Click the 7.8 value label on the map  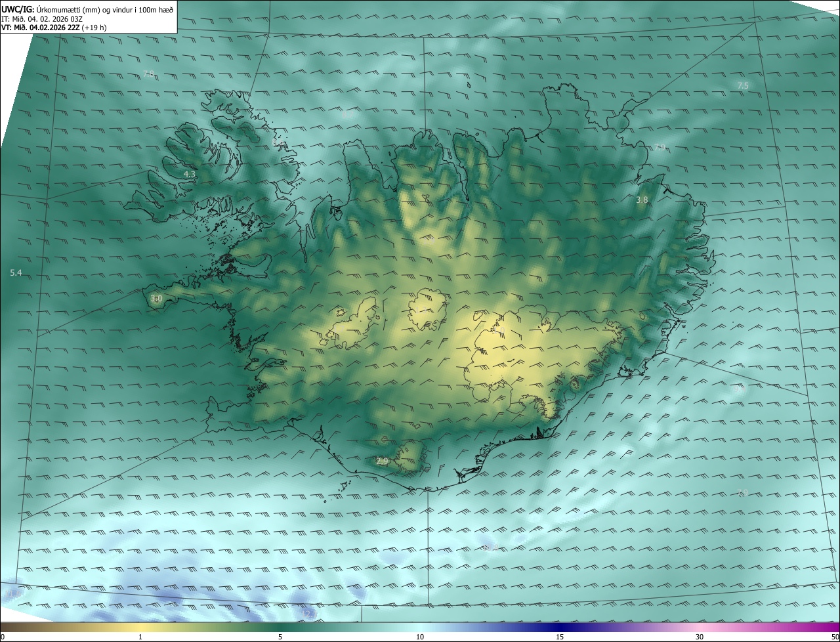[x=148, y=74]
